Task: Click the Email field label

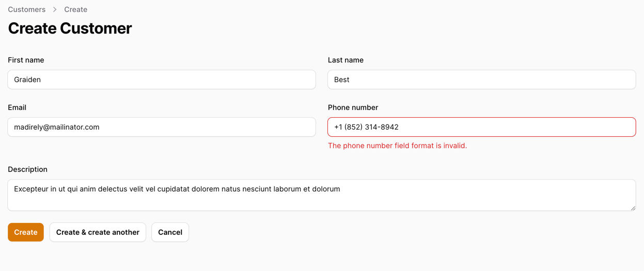Action: point(17,107)
